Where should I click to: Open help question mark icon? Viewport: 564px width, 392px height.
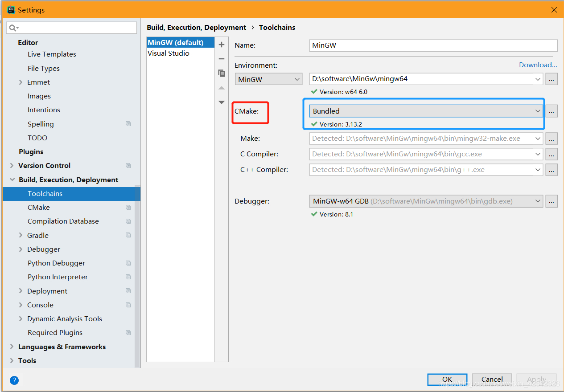tap(14, 380)
